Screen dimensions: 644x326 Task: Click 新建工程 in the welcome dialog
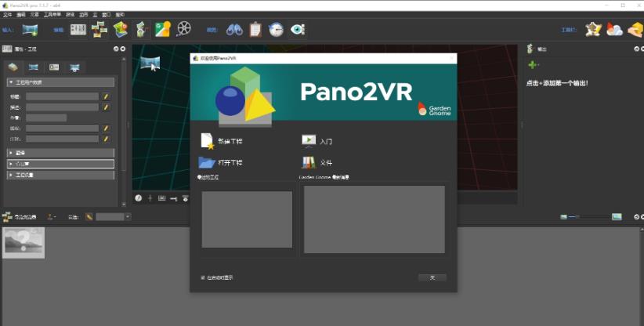(x=222, y=141)
